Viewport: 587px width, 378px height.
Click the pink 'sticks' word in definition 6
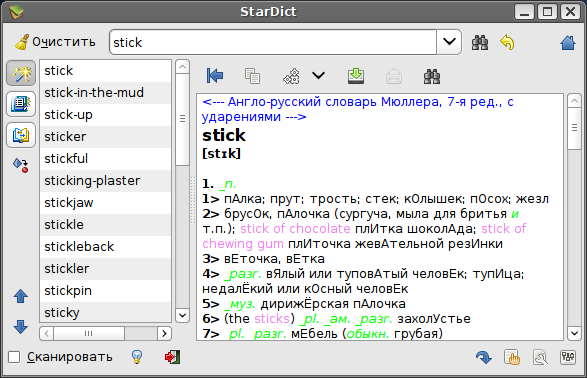[272, 318]
